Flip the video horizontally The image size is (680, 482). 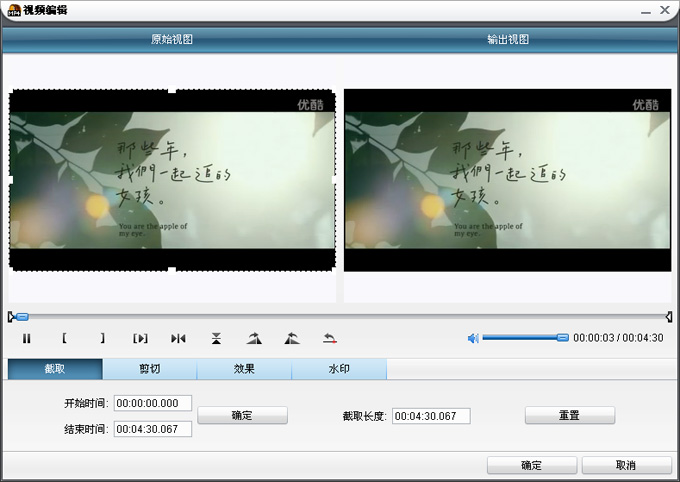pyautogui.click(x=178, y=338)
